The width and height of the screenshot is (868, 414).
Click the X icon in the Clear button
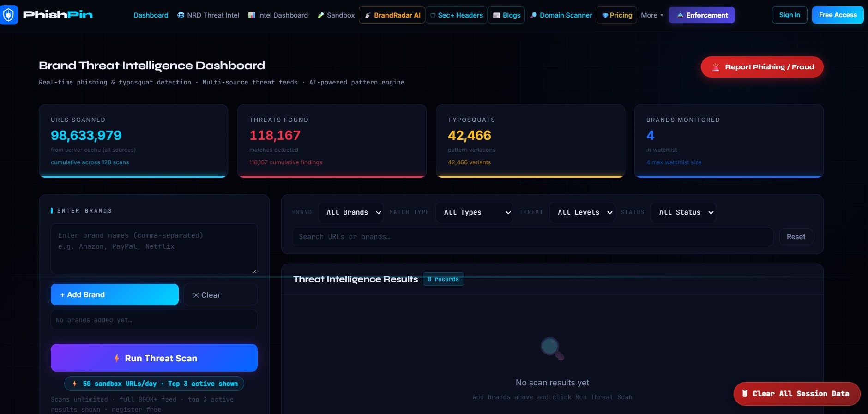pyautogui.click(x=196, y=295)
